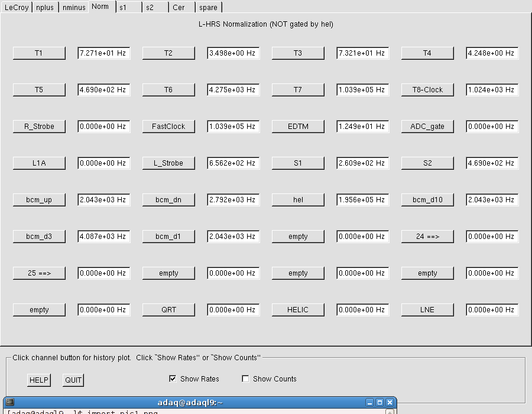Screen dimensions: 532x414
Task: Open T4 channel history
Action: tap(427, 53)
